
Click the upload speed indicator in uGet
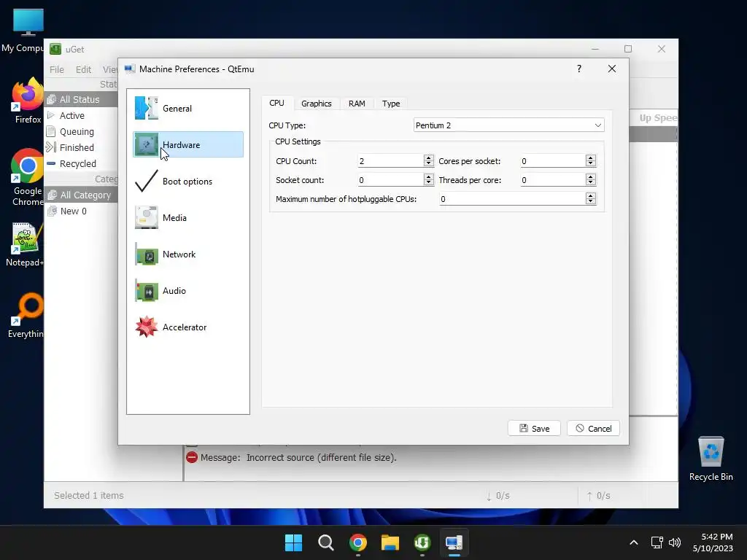[x=598, y=496]
